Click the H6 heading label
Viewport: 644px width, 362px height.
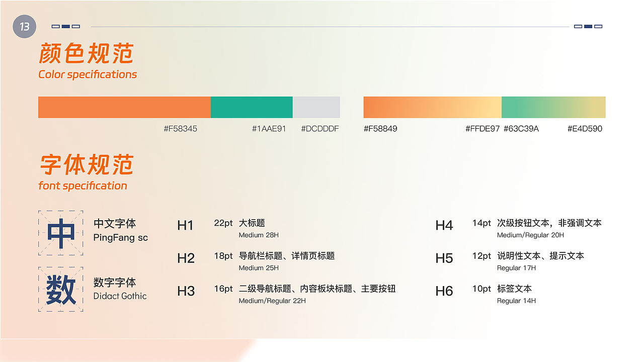444,291
